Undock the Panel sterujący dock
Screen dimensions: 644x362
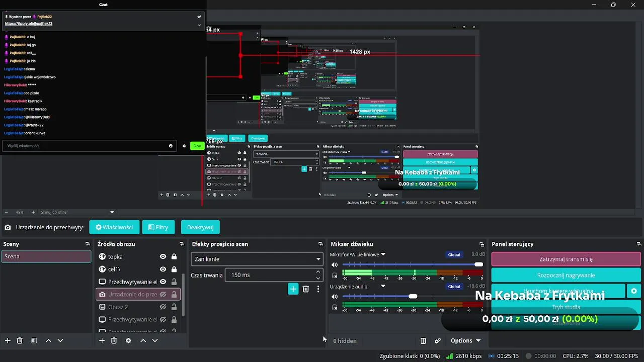coord(639,244)
